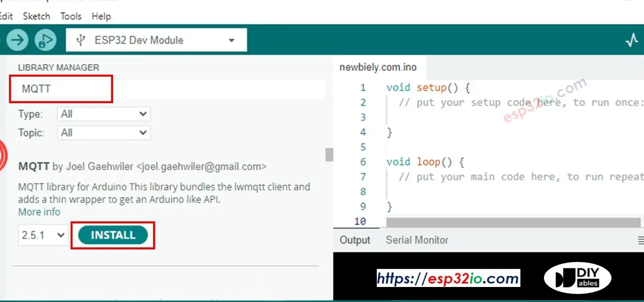Open the ESP32 Dev Module board dropdown
Image resolution: width=644 pixels, height=302 pixels.
(x=156, y=40)
